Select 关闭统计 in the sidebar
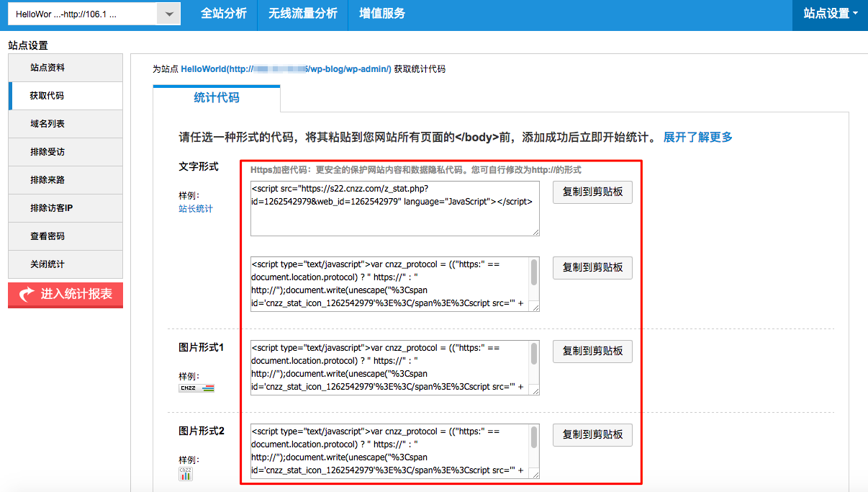Screen dimensions: 868x492 [65, 264]
